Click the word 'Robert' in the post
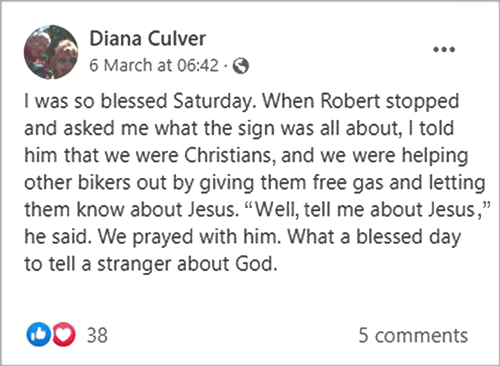Screen dimensions: 500x366 point(350,101)
